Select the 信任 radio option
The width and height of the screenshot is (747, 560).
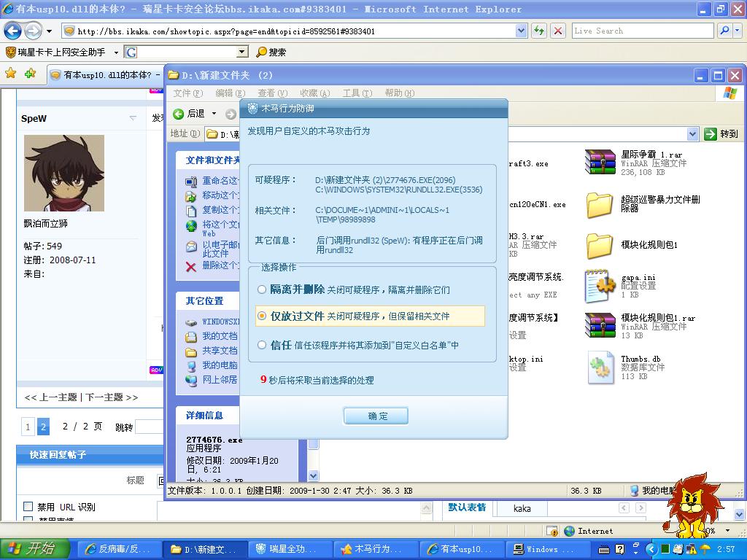click(x=262, y=345)
